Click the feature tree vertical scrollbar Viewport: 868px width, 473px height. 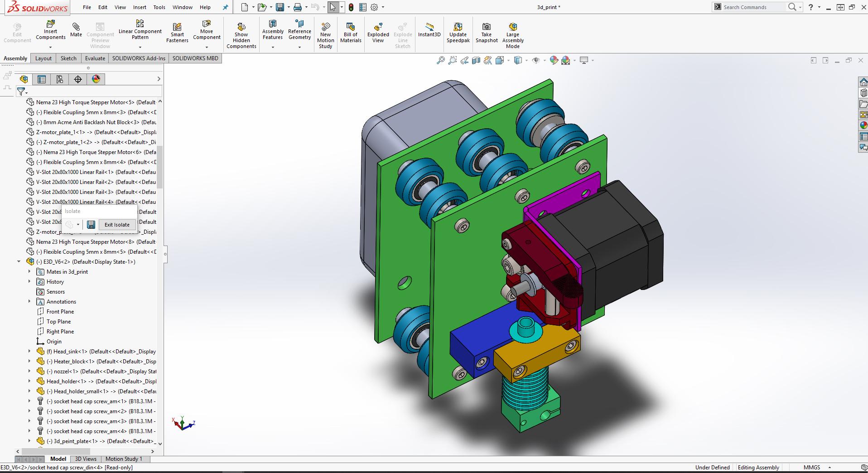point(159,167)
